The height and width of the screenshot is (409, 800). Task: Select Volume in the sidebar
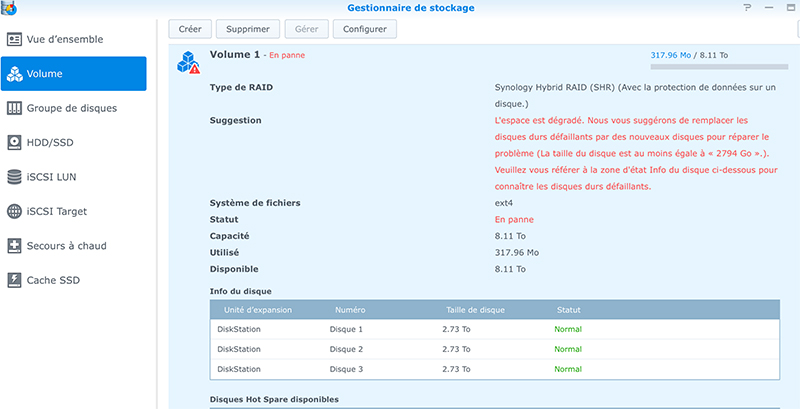click(x=73, y=74)
